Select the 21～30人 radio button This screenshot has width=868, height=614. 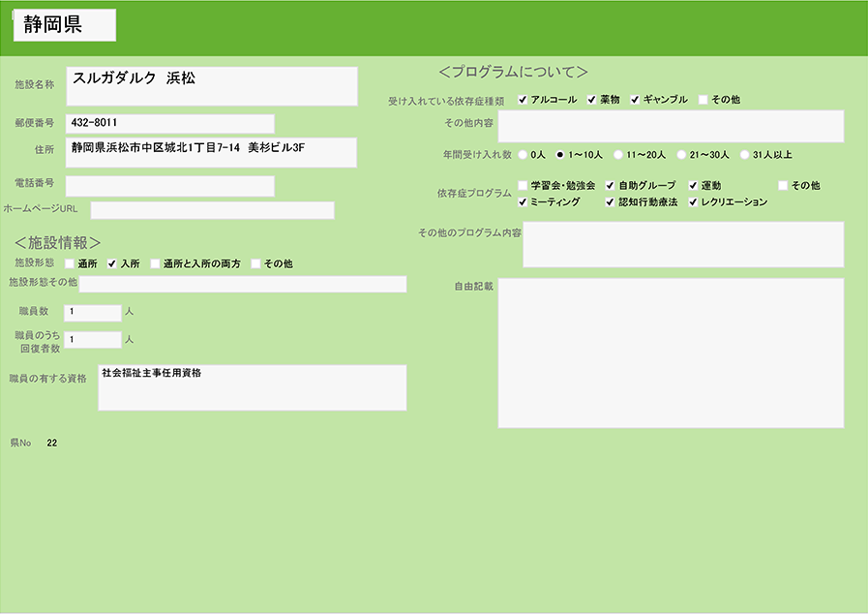(681, 154)
